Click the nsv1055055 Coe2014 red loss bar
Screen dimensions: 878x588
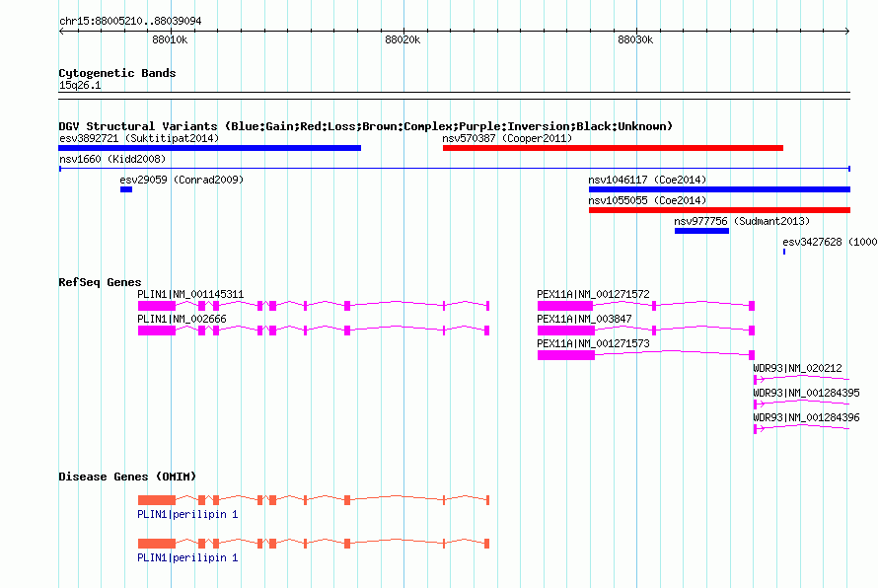coord(719,210)
